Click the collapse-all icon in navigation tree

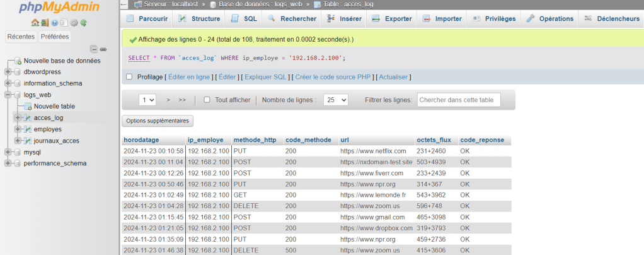point(94,49)
